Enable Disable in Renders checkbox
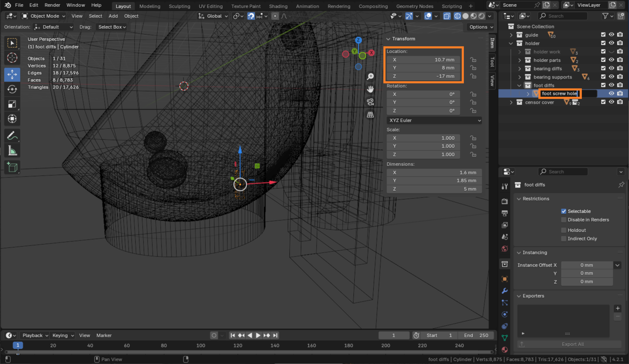629x364 pixels. tap(564, 219)
